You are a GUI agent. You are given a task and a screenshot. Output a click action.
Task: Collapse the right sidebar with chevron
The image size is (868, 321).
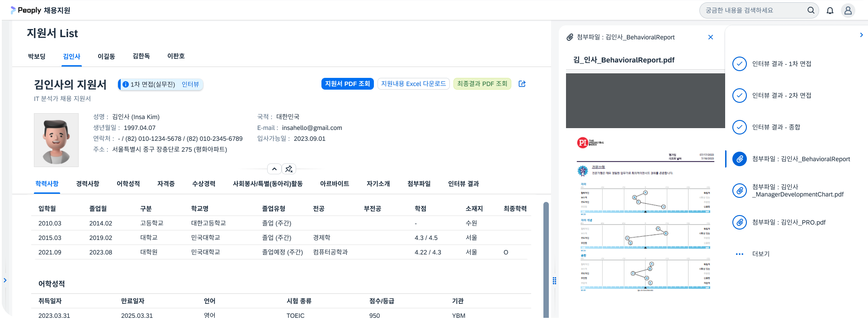pos(861,35)
